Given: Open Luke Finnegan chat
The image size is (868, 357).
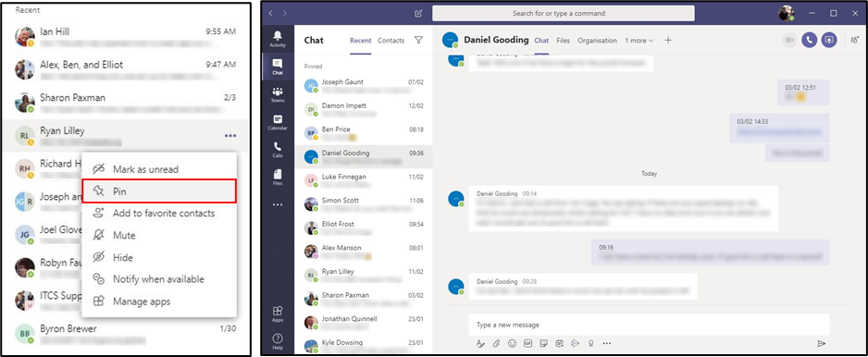Looking at the screenshot, I should 364,180.
